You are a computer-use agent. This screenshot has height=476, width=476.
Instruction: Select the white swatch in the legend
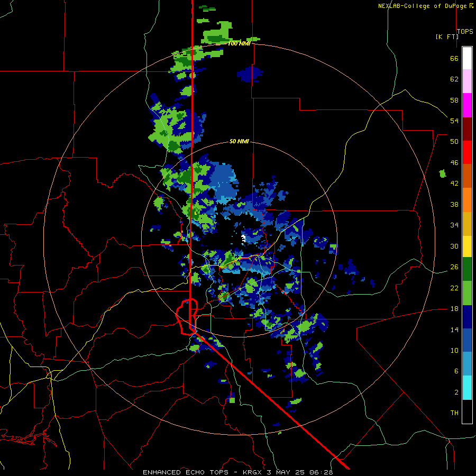click(467, 58)
